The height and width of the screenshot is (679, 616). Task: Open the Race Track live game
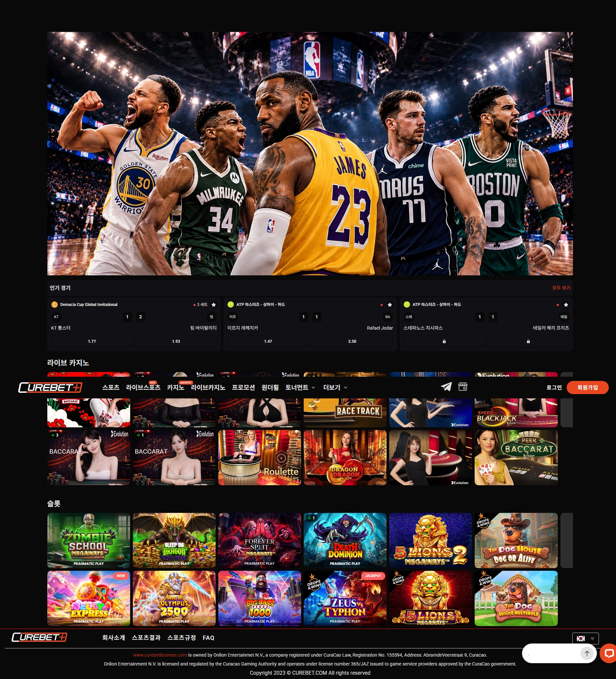[x=345, y=413]
